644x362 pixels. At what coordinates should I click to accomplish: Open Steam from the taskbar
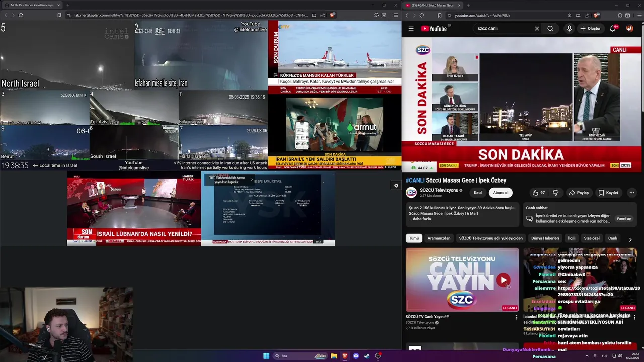click(x=367, y=356)
